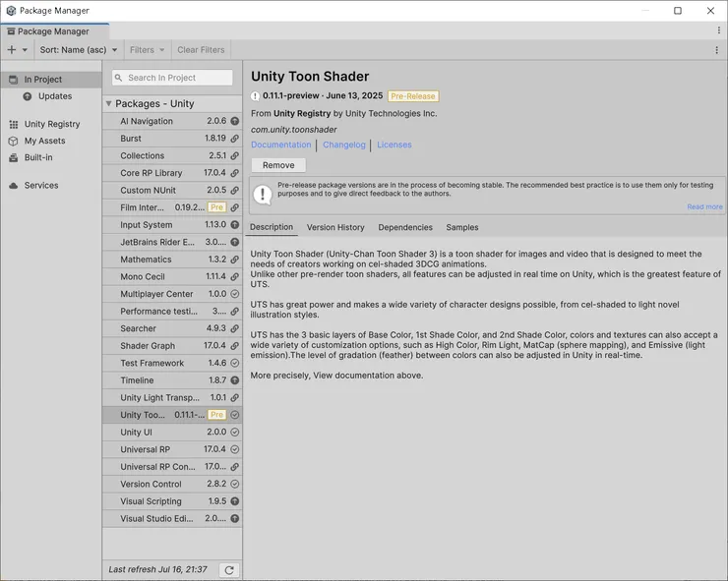728x581 pixels.
Task: Select the Universal RP Config package row
Action: (x=172, y=467)
